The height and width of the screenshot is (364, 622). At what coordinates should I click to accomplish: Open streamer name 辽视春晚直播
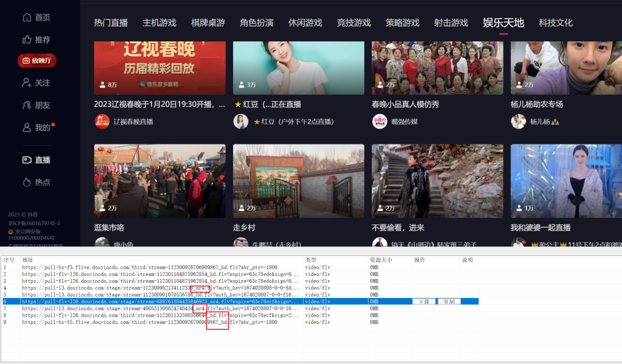point(133,121)
